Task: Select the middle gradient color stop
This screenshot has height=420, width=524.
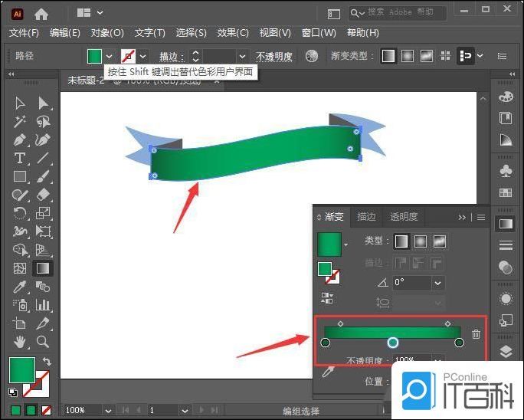Action: tap(393, 342)
